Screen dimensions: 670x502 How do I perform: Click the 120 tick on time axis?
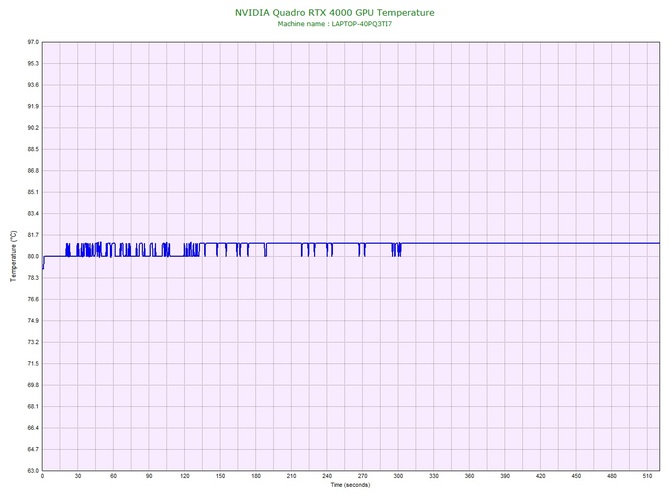(x=185, y=476)
